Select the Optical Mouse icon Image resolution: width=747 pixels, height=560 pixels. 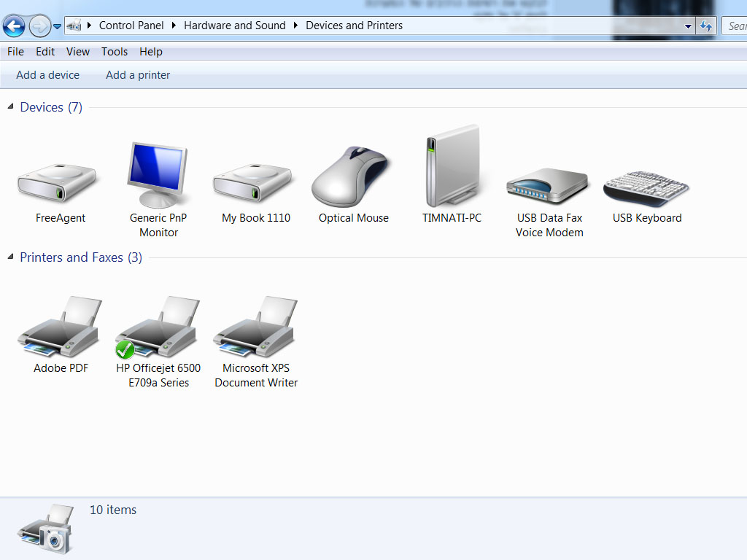(351, 176)
